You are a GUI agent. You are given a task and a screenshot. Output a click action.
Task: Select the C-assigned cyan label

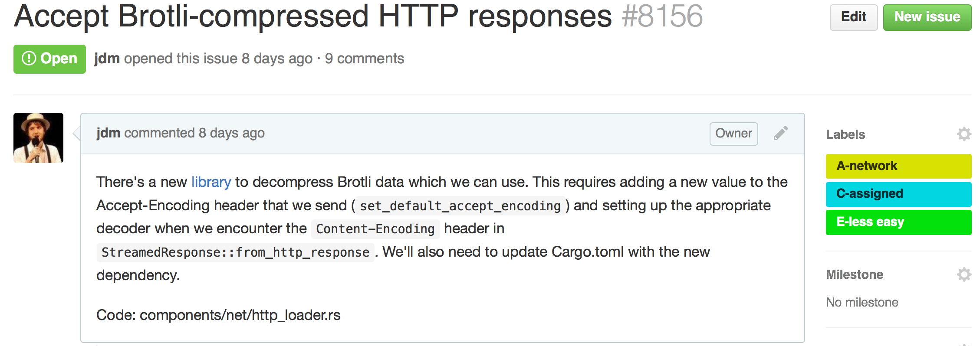(x=898, y=194)
